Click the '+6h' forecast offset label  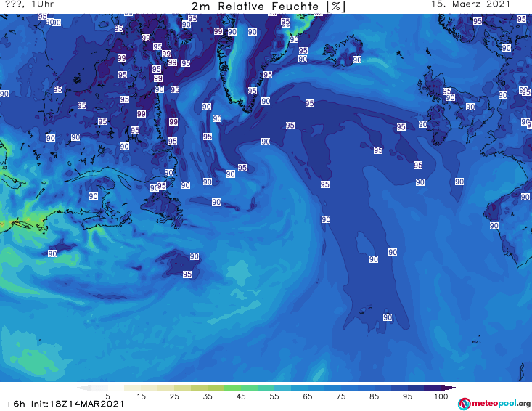pyautogui.click(x=15, y=404)
